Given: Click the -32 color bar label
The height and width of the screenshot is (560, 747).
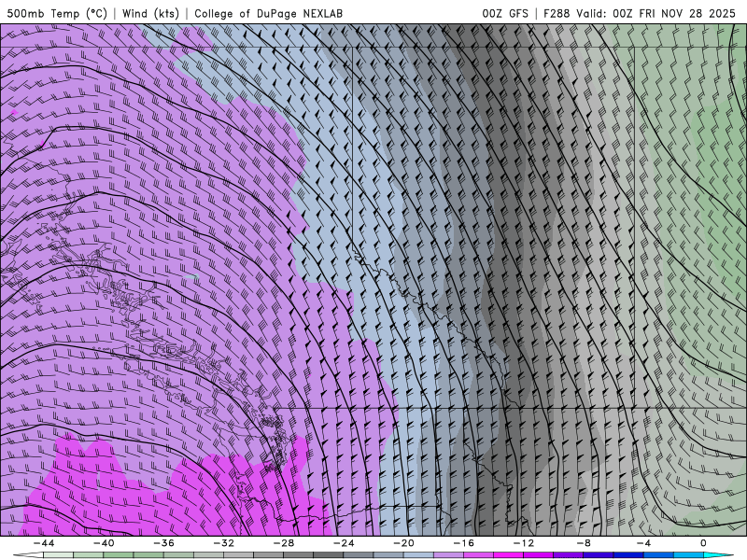Looking at the screenshot, I should click(x=223, y=543).
